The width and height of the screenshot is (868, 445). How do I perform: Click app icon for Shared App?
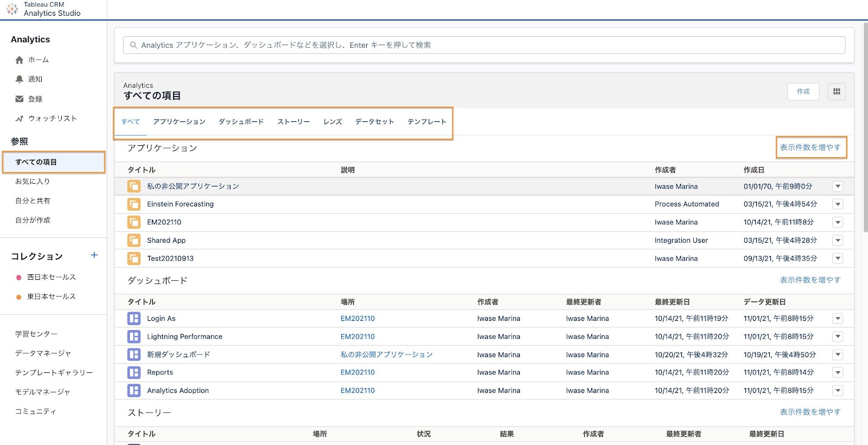(134, 240)
